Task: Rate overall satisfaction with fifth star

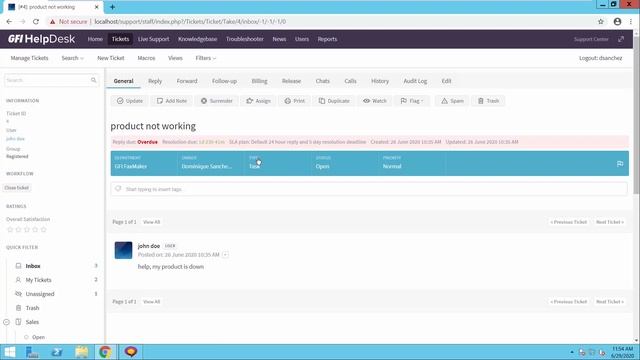Action: point(43,229)
